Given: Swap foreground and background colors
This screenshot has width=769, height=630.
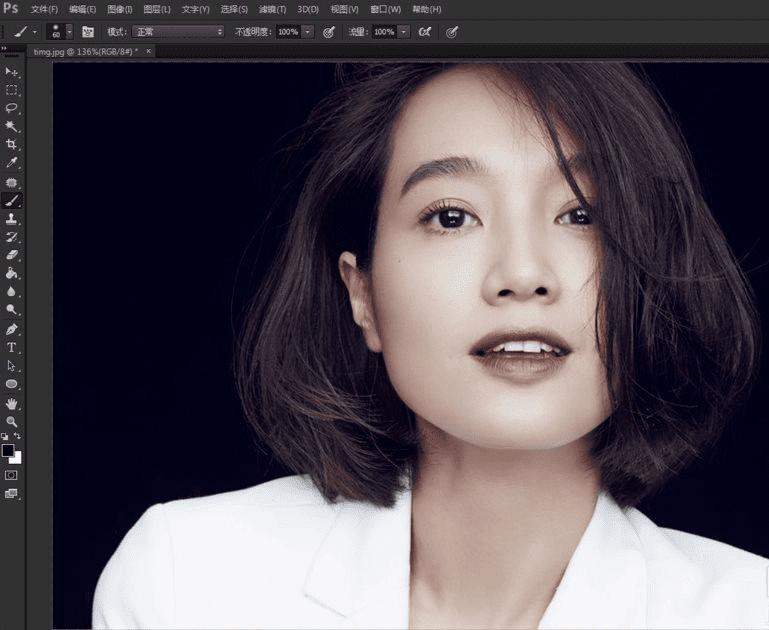Looking at the screenshot, I should coord(19,437).
